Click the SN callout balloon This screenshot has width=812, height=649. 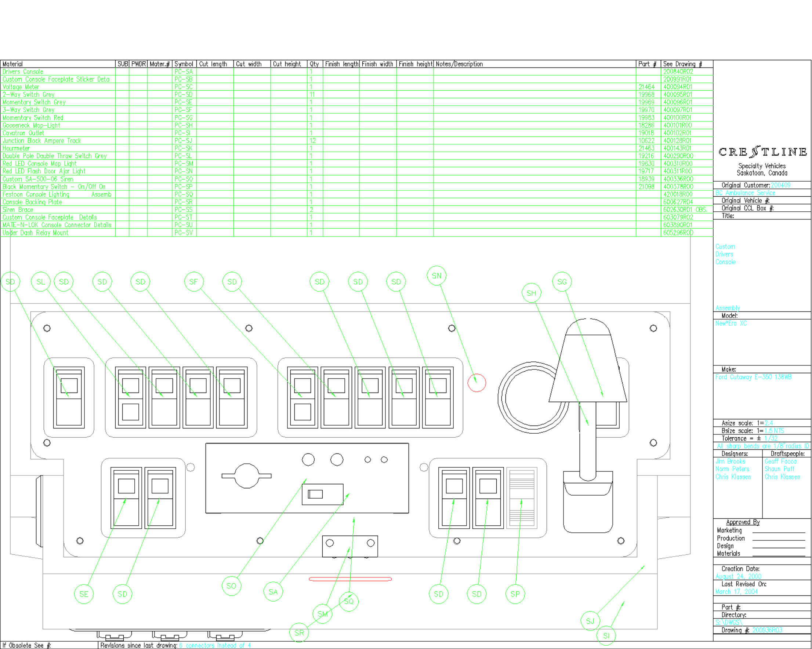coord(436,276)
